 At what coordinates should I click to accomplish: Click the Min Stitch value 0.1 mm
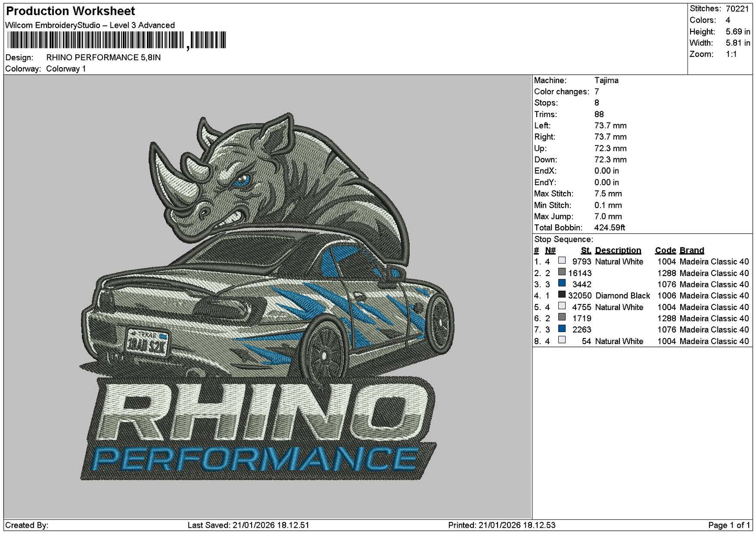[x=608, y=206]
